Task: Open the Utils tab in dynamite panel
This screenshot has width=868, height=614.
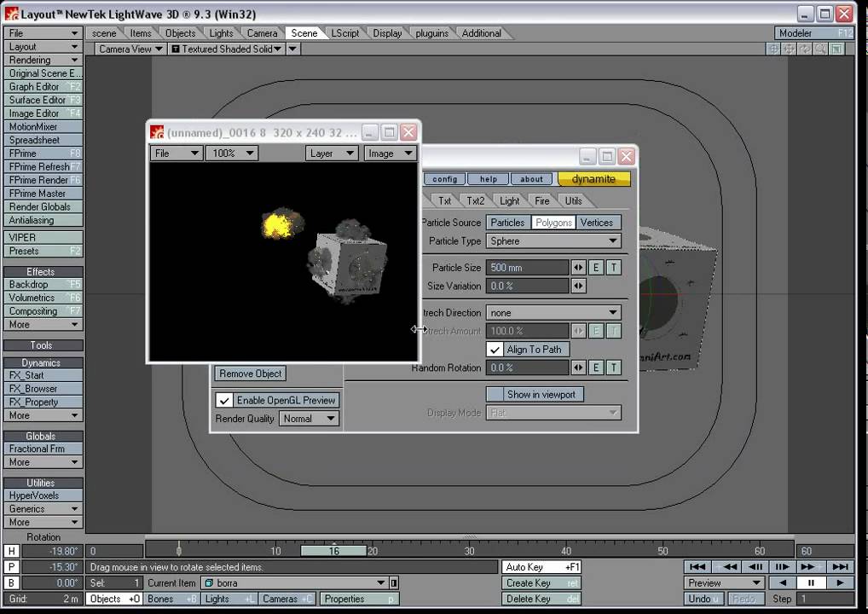Action: [x=574, y=201]
